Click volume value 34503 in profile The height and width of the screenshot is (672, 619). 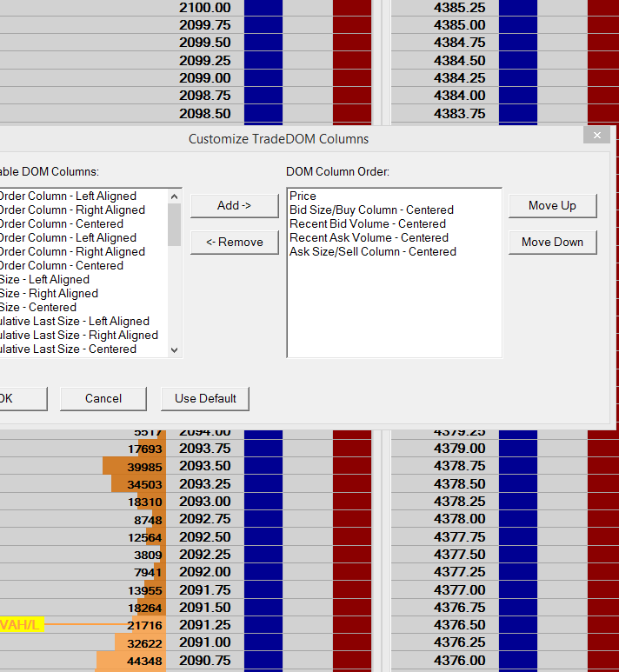145,485
